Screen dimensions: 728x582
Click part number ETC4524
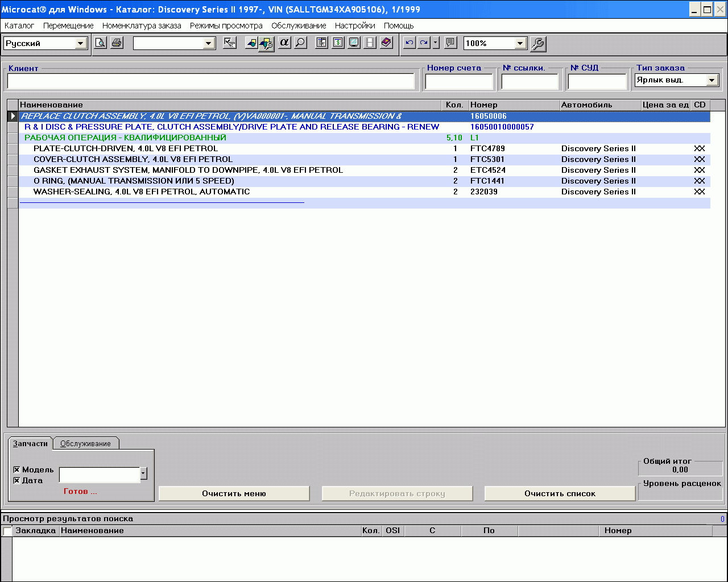pos(487,170)
